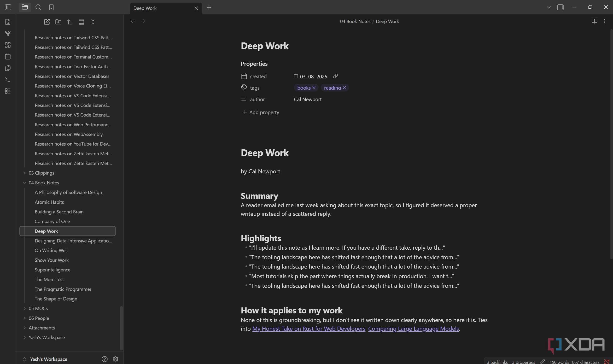Screen dimensions: 613x364
Task: Create a new note
Action: (x=47, y=22)
